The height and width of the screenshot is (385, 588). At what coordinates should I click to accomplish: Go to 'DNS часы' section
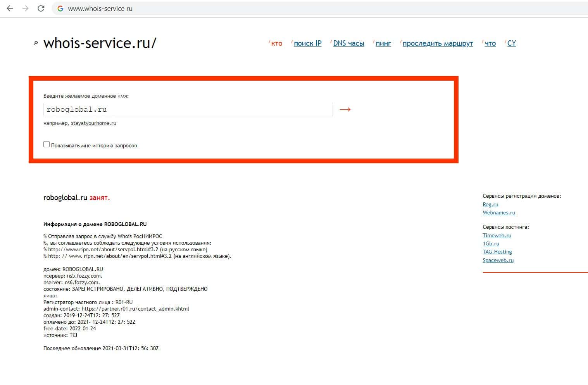click(x=348, y=43)
